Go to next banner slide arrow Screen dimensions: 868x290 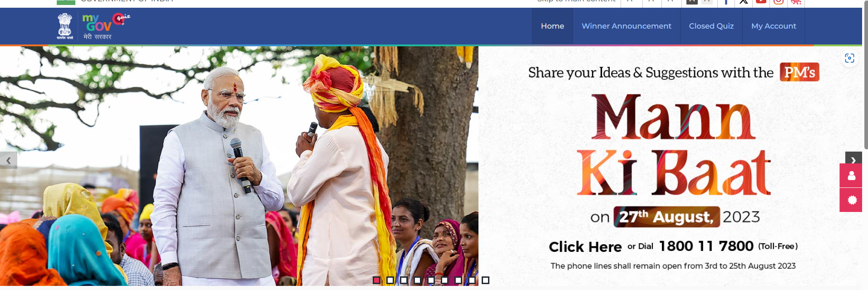pyautogui.click(x=853, y=160)
